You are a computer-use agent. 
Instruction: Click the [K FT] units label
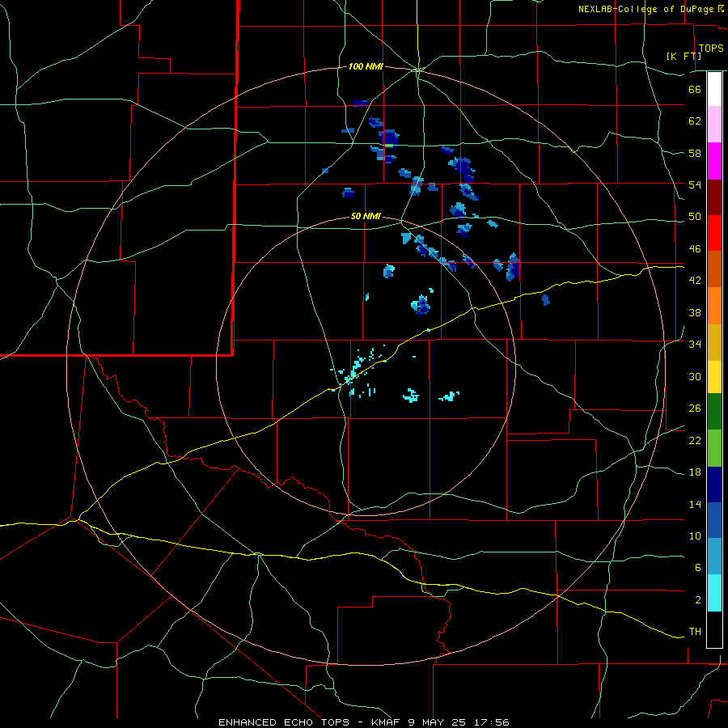tap(684, 56)
